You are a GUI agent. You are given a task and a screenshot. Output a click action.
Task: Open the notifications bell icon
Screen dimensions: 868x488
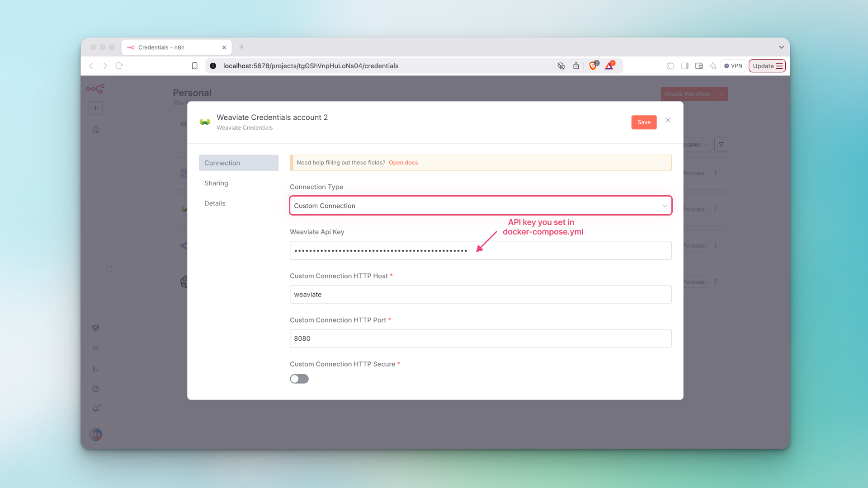pyautogui.click(x=96, y=408)
